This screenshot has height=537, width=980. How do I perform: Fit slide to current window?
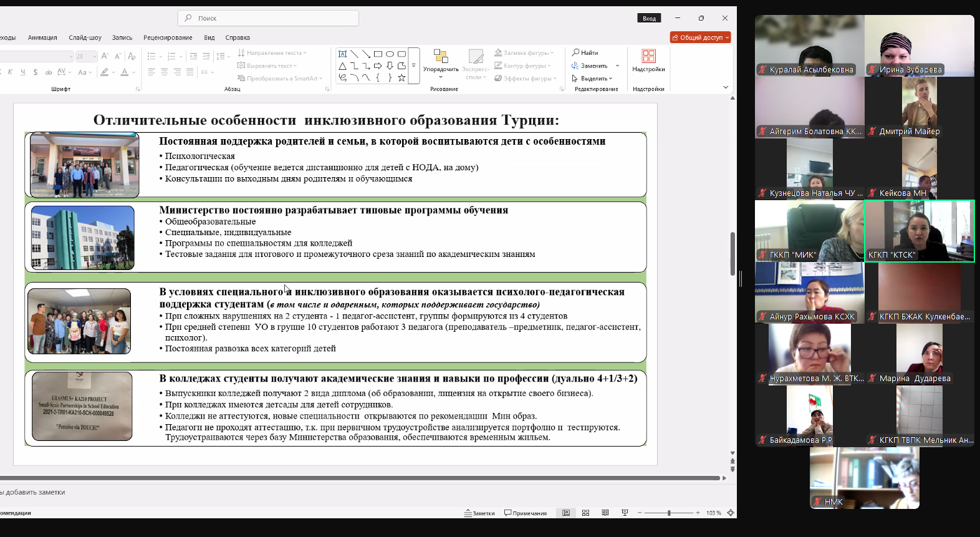(x=731, y=513)
